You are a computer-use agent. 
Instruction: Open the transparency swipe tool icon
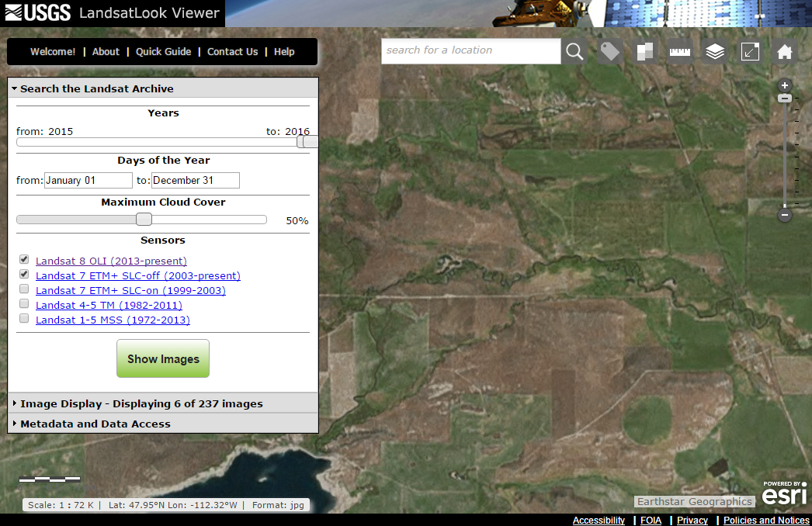(x=645, y=51)
